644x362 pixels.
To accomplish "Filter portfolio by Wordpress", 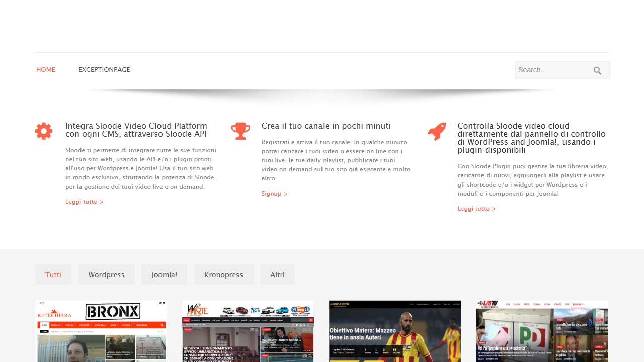I will click(x=106, y=275).
